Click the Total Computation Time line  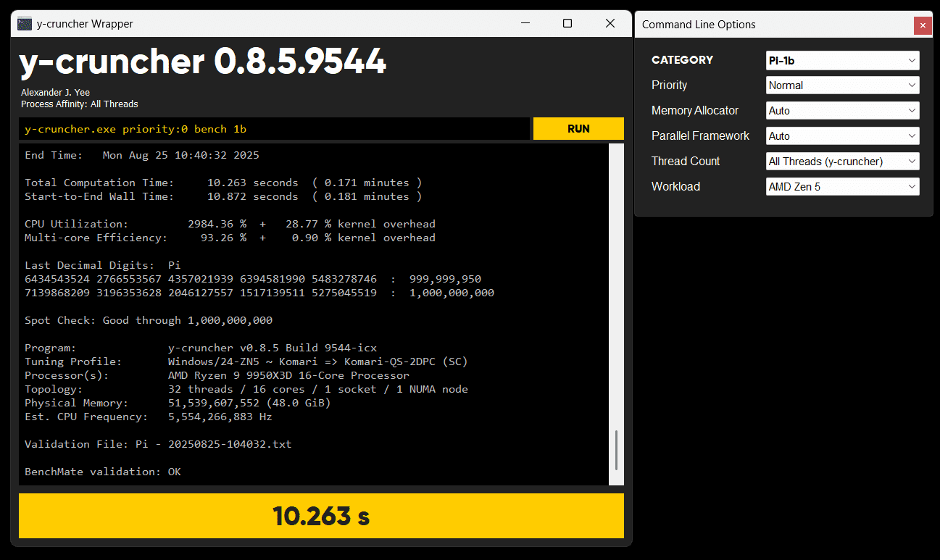coord(223,183)
